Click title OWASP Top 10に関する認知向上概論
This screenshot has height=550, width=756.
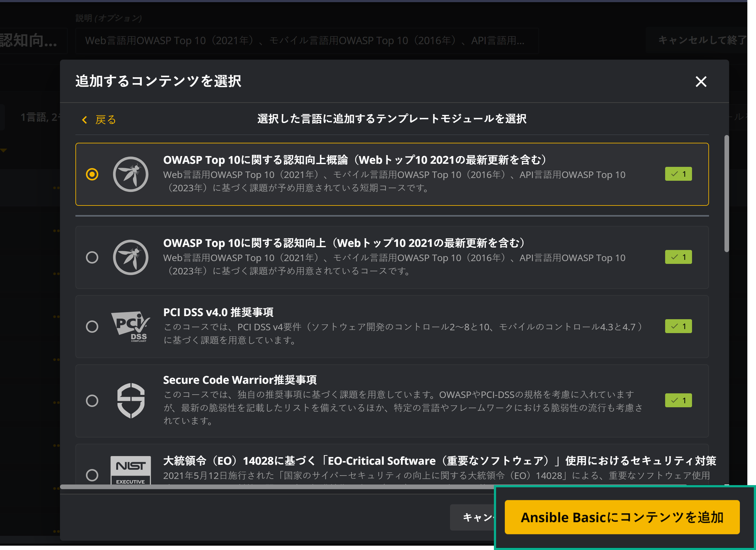355,160
